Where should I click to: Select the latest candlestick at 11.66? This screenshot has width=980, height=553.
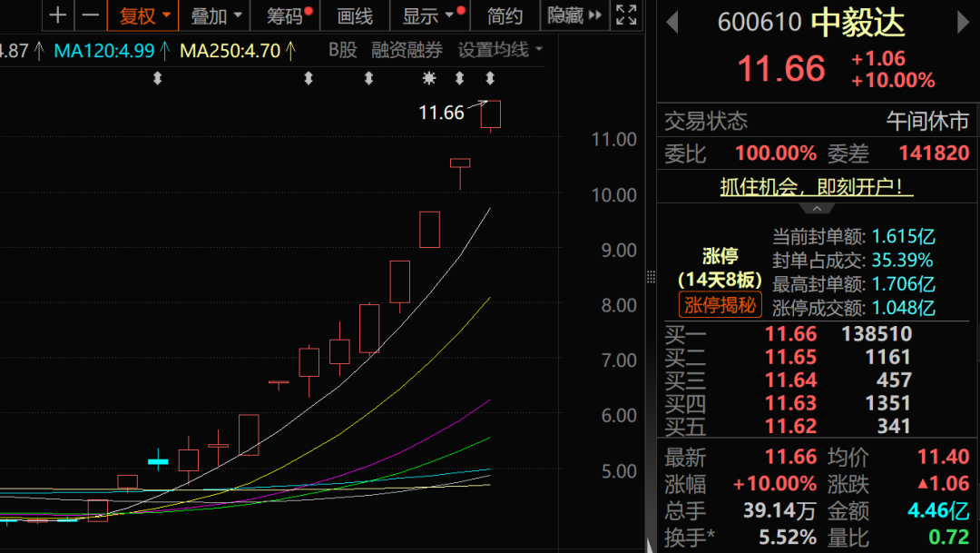pyautogui.click(x=491, y=115)
